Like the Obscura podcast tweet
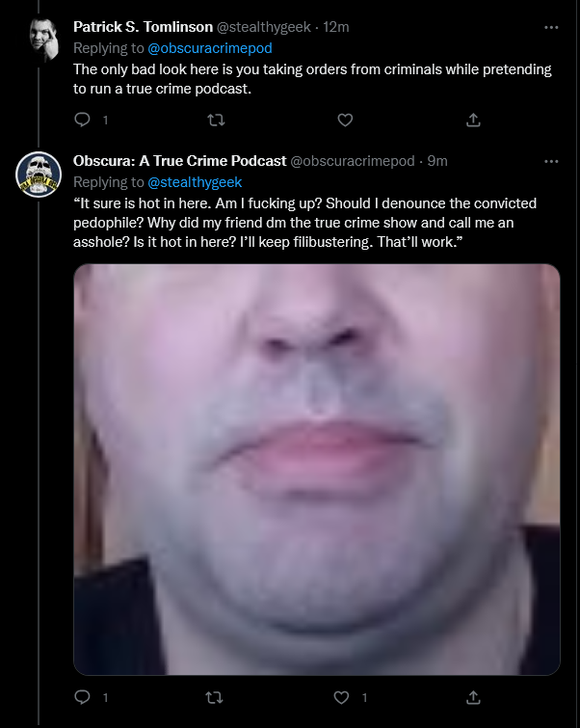The image size is (580, 728). (x=341, y=697)
